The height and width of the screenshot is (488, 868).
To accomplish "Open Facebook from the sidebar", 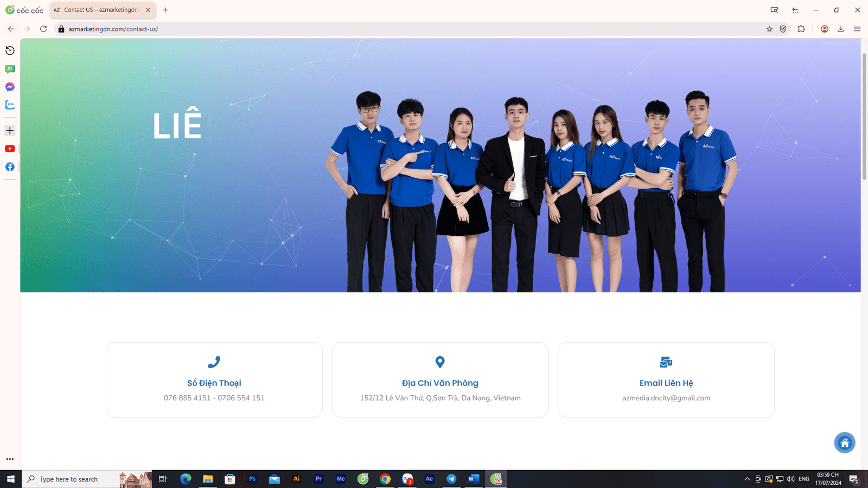I will pyautogui.click(x=10, y=167).
